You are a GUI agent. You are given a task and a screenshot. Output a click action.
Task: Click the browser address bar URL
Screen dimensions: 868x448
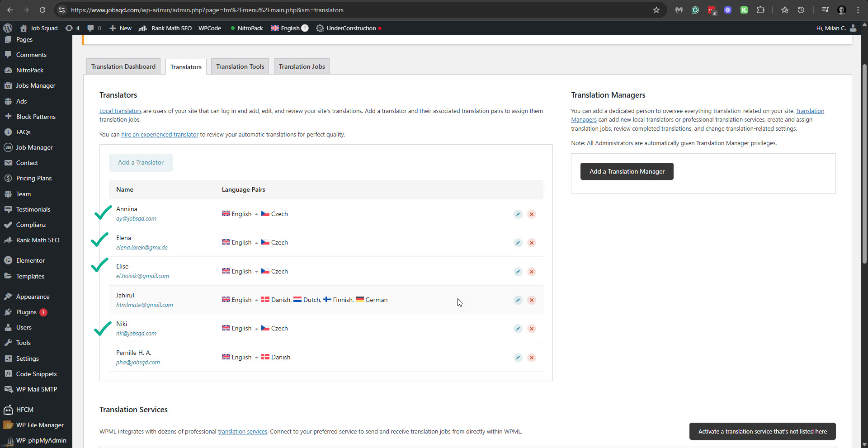coord(207,10)
